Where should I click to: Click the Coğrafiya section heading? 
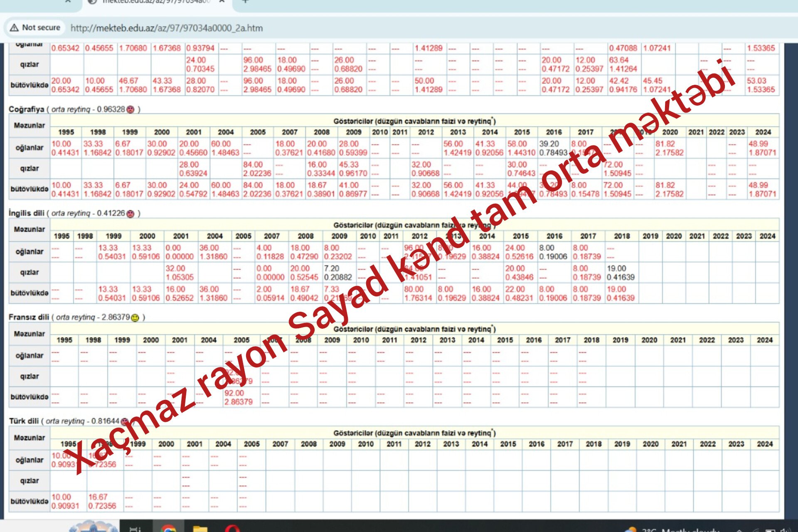click(x=27, y=109)
